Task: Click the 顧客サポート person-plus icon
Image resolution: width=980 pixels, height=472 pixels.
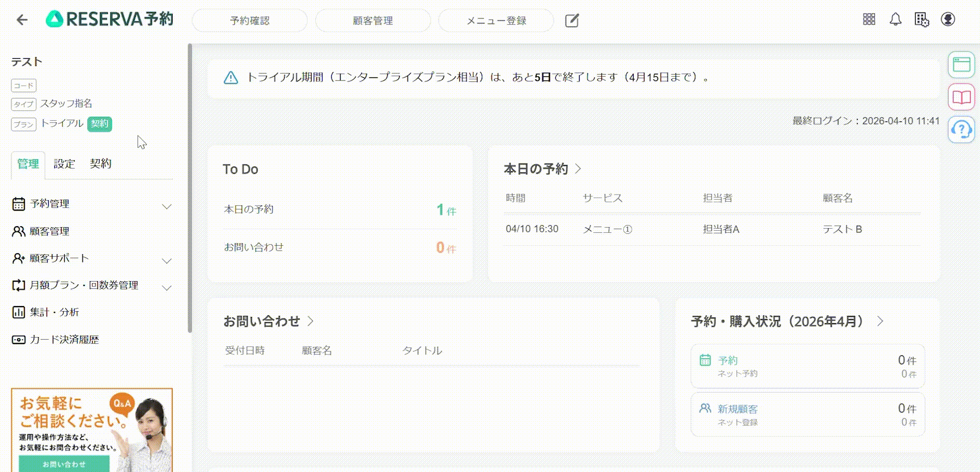Action: coord(19,258)
